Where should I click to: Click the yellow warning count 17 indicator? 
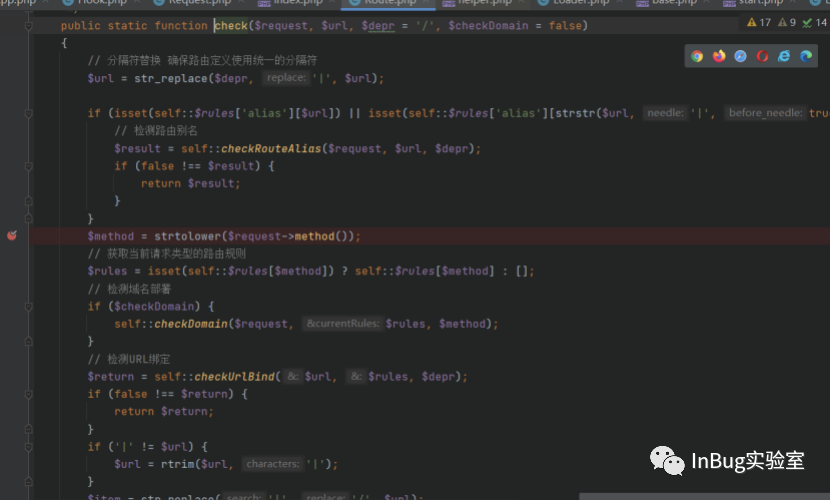pos(759,22)
